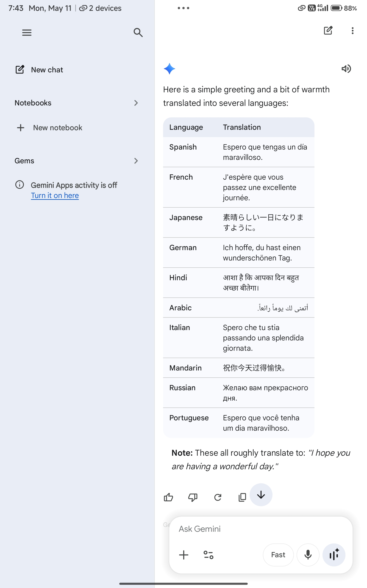Open the tools sliders icon in prompt box
Image resolution: width=367 pixels, height=588 pixels.
pyautogui.click(x=209, y=555)
